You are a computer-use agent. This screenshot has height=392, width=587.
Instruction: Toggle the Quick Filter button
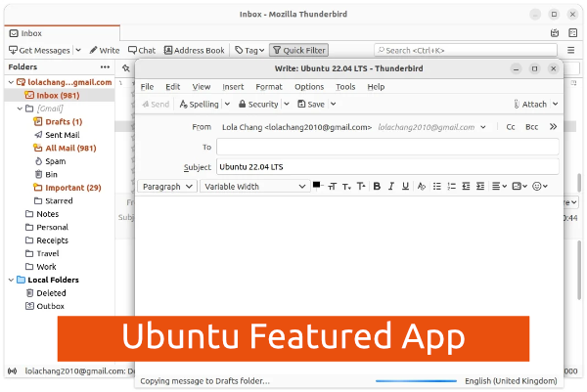(298, 50)
